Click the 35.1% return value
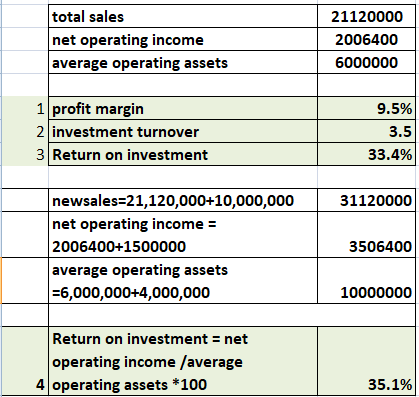The image size is (419, 397). point(367,361)
